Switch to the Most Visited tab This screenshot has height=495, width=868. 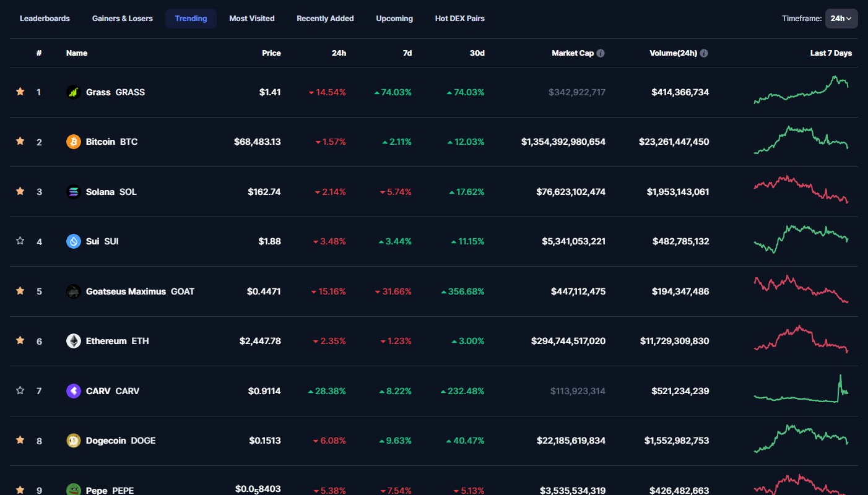click(252, 19)
